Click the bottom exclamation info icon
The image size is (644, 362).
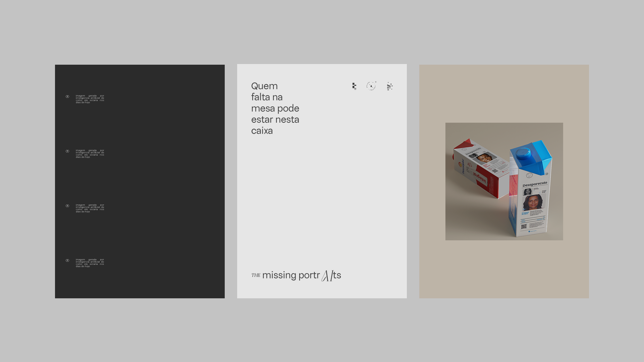pyautogui.click(x=67, y=260)
